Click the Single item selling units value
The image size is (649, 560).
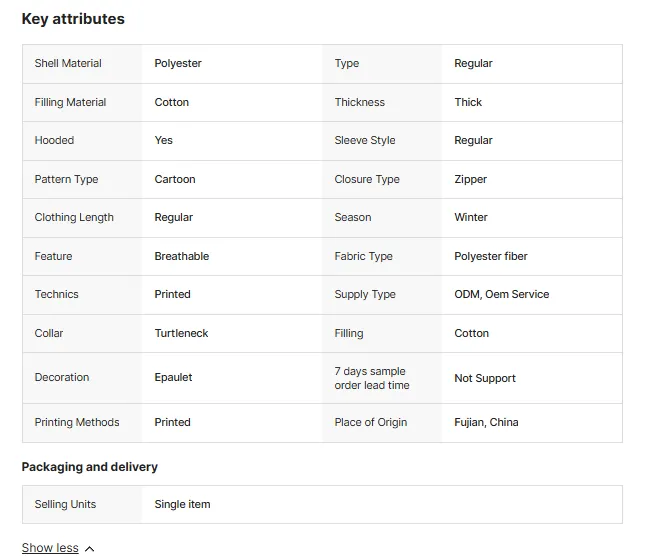click(183, 504)
